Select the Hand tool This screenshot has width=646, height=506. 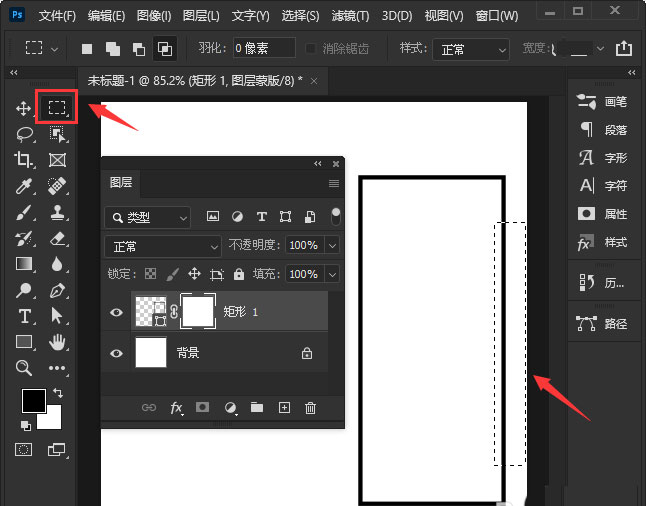57,342
